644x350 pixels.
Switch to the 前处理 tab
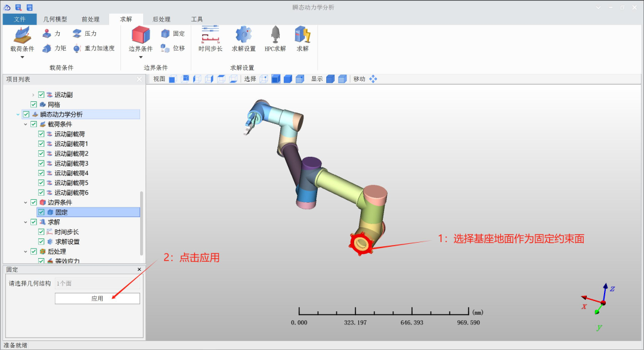click(x=91, y=19)
